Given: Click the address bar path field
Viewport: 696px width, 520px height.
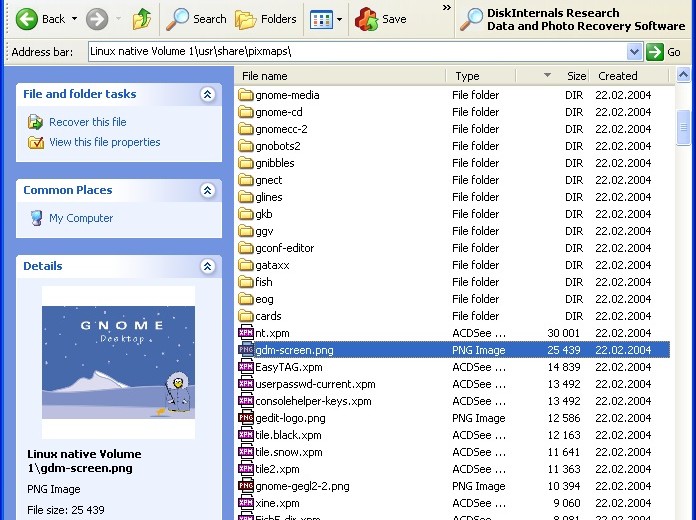Looking at the screenshot, I should tap(355, 52).
